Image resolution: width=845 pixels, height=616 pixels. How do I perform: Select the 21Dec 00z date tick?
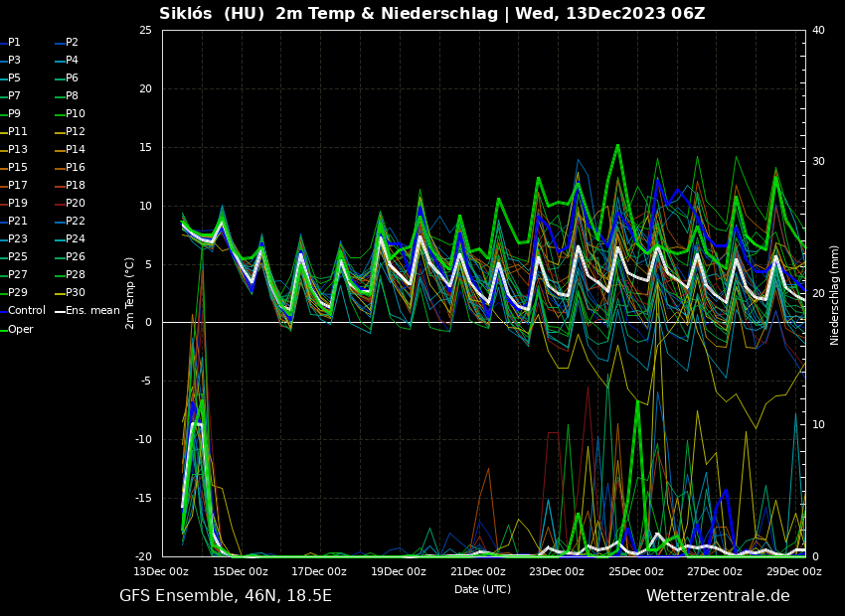point(478,571)
